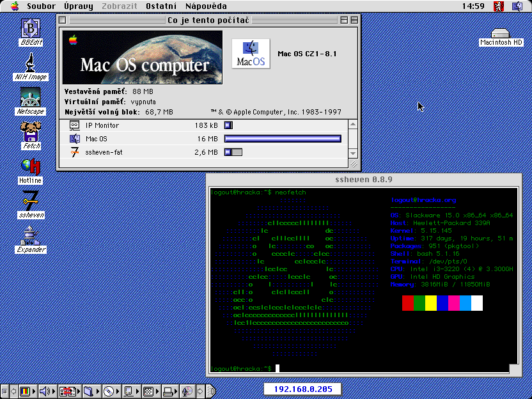The image size is (532, 399).
Task: Click the printer selector control strip module
Action: click(168, 391)
